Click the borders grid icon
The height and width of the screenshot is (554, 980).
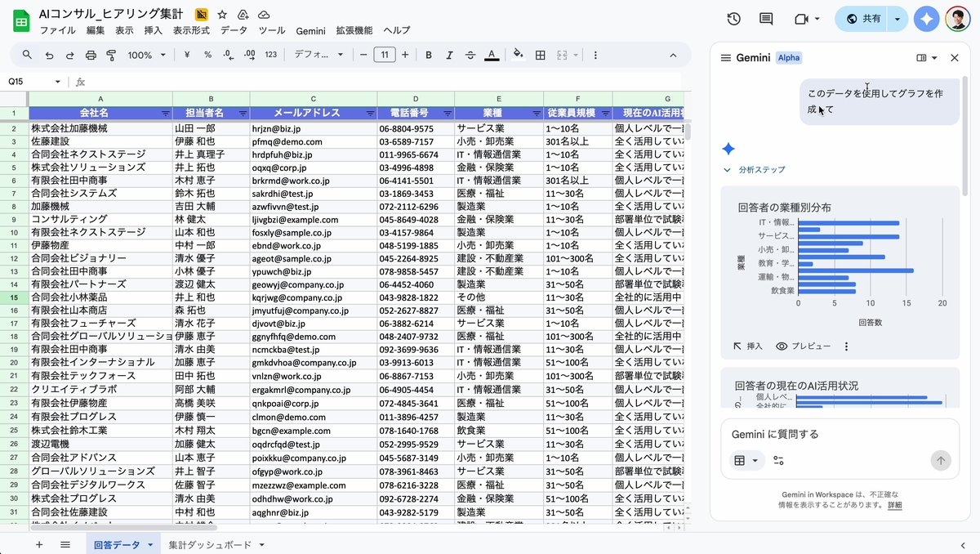pyautogui.click(x=540, y=55)
